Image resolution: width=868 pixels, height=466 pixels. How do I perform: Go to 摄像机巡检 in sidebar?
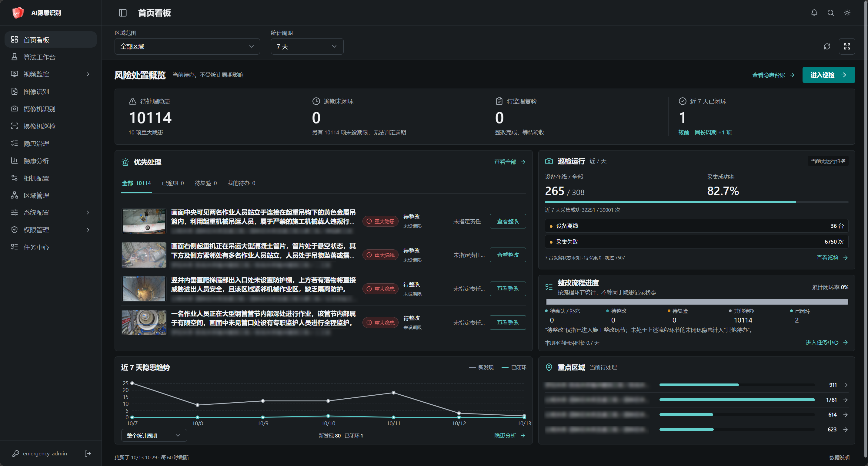(51, 126)
